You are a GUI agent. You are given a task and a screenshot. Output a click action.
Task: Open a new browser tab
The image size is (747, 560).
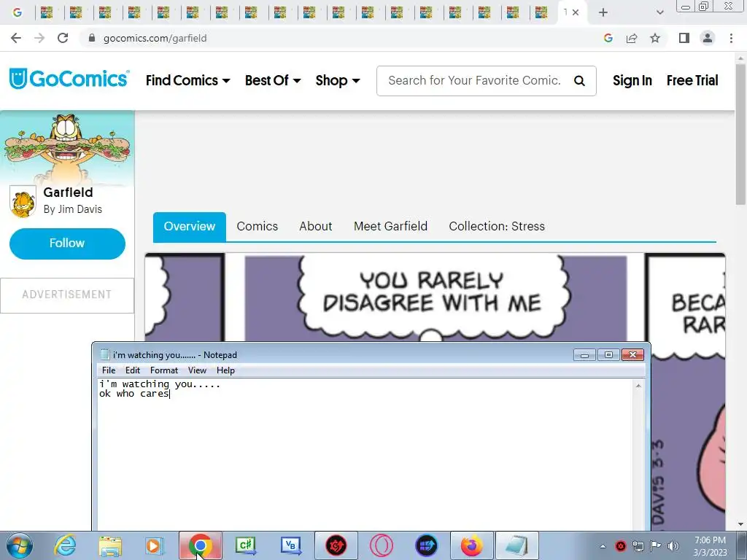pos(603,12)
